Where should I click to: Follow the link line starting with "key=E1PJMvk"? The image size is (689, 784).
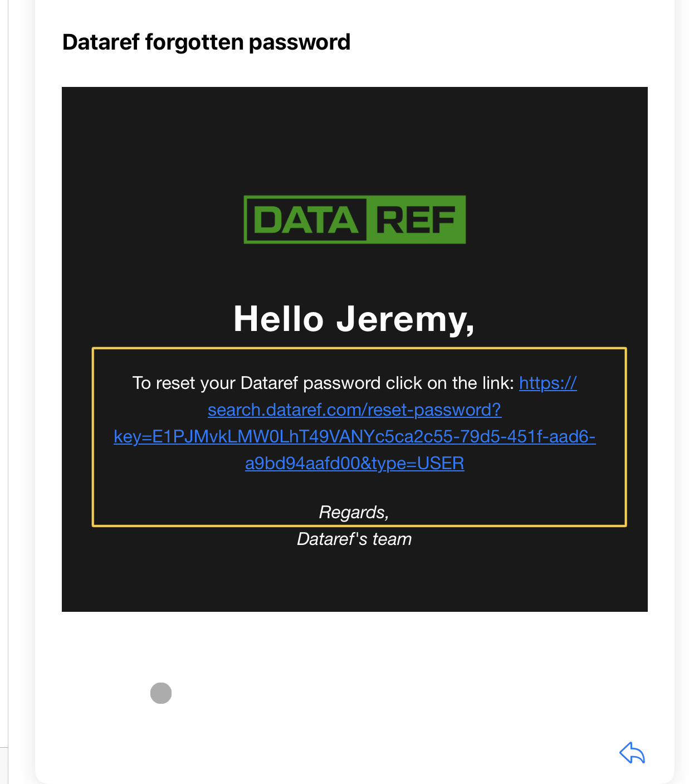[x=355, y=437]
